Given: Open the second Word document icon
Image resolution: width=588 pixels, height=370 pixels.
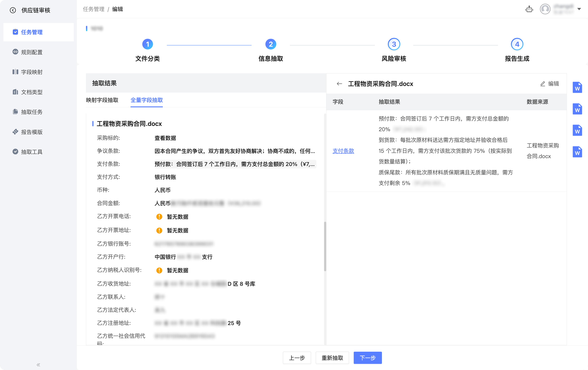Looking at the screenshot, I should [577, 109].
